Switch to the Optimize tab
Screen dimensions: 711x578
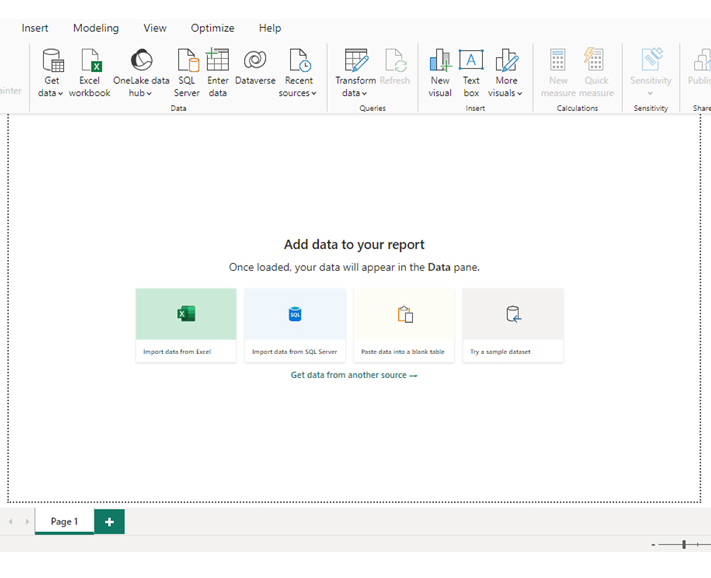(213, 28)
